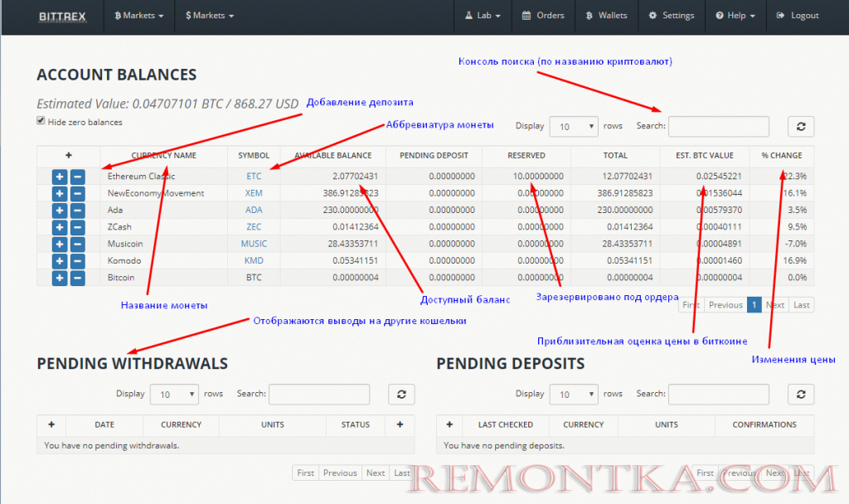Click the deposit plus icon for ZCash

pos(60,227)
